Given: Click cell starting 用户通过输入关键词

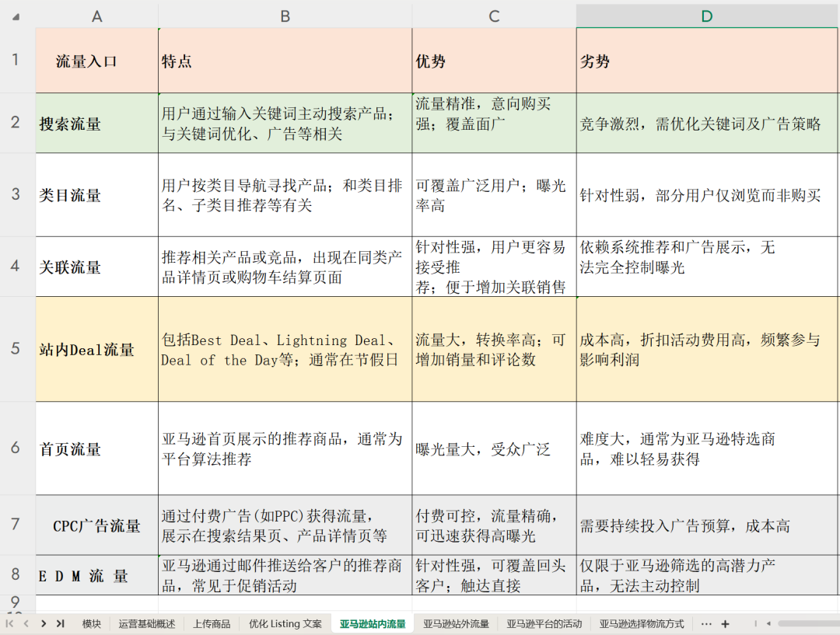Looking at the screenshot, I should point(285,123).
